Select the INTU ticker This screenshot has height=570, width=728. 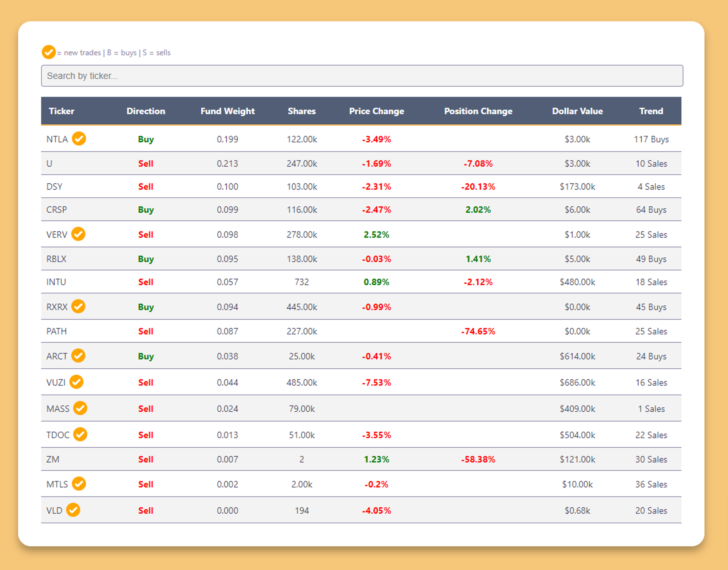[x=56, y=282]
